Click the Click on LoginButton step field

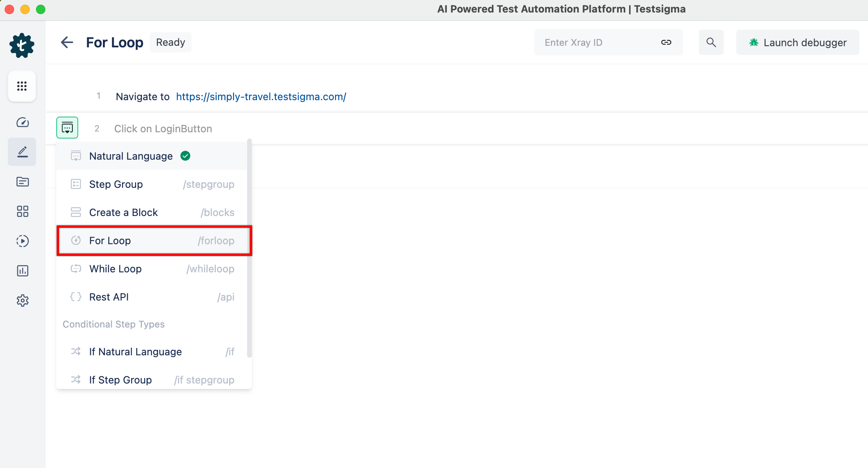point(163,129)
